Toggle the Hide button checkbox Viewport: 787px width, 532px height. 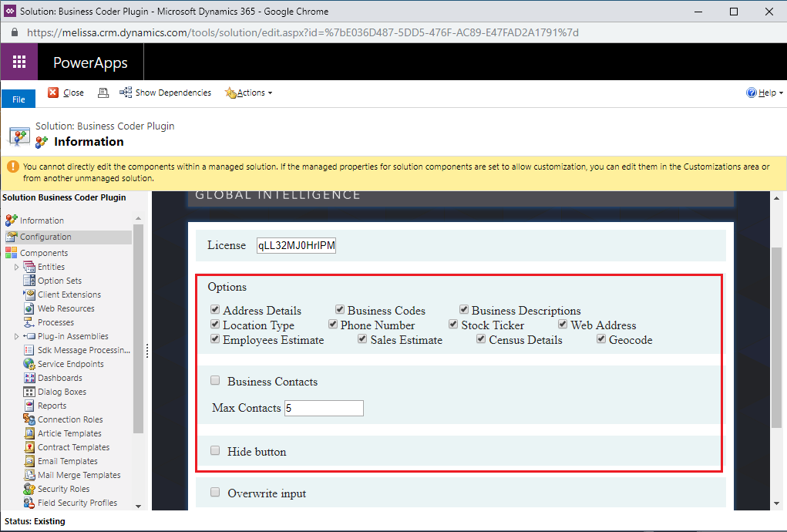tap(216, 451)
